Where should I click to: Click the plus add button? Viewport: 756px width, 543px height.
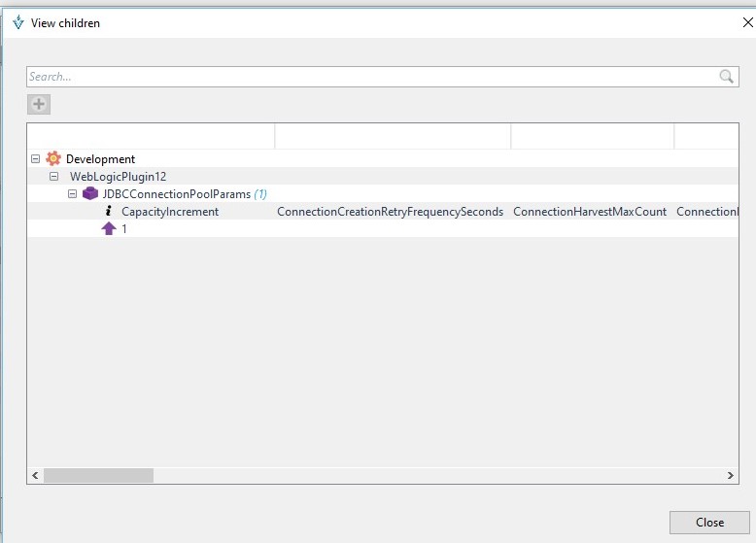coord(39,104)
